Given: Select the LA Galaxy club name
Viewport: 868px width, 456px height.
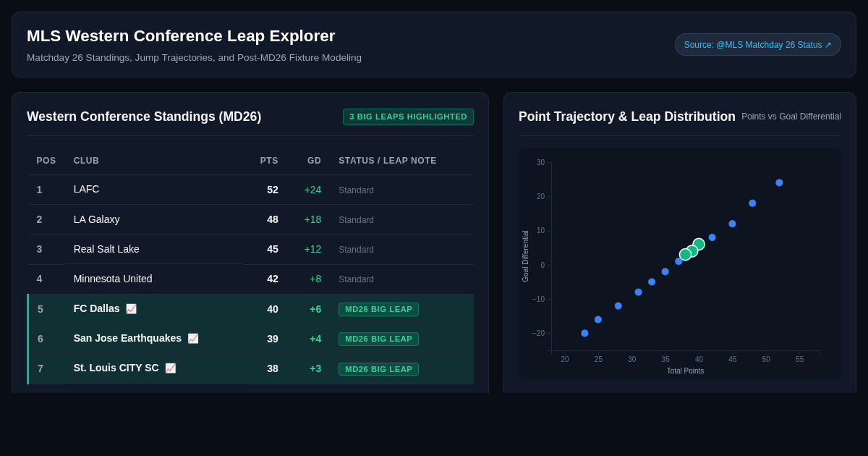Looking at the screenshot, I should pos(97,219).
